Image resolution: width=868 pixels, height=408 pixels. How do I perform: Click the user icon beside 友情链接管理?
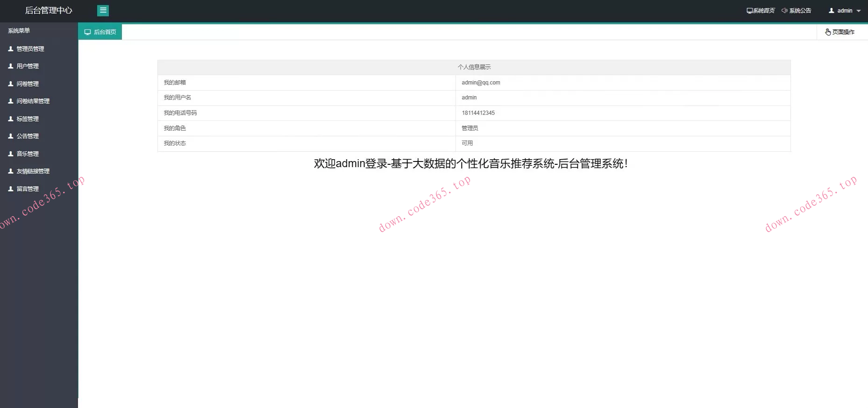coord(11,171)
